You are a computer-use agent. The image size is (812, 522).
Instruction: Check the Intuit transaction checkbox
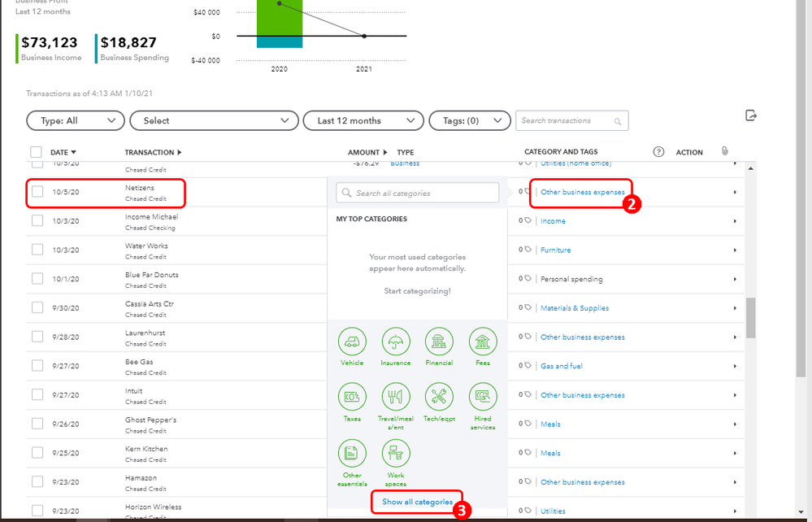(x=37, y=394)
